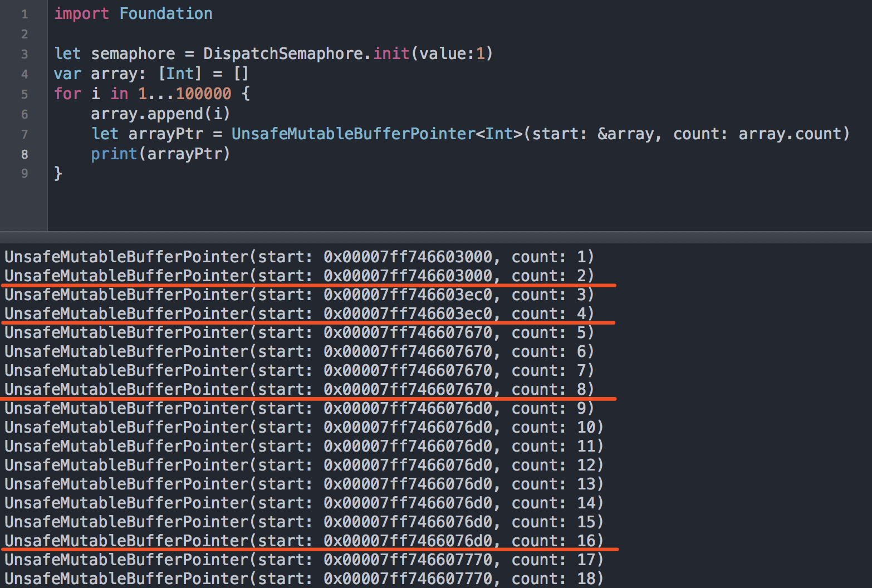
Task: Click the output line with count: 11
Action: 304,446
